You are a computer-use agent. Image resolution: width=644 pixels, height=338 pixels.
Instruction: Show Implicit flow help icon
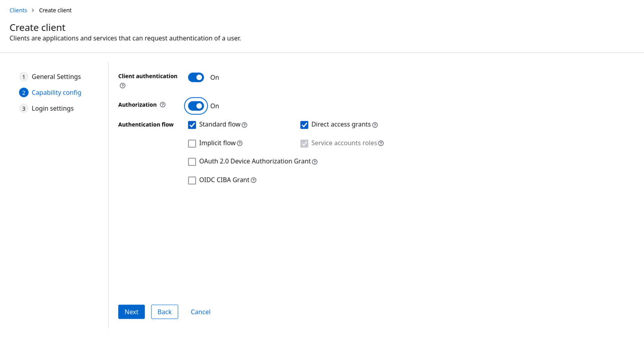pos(240,143)
